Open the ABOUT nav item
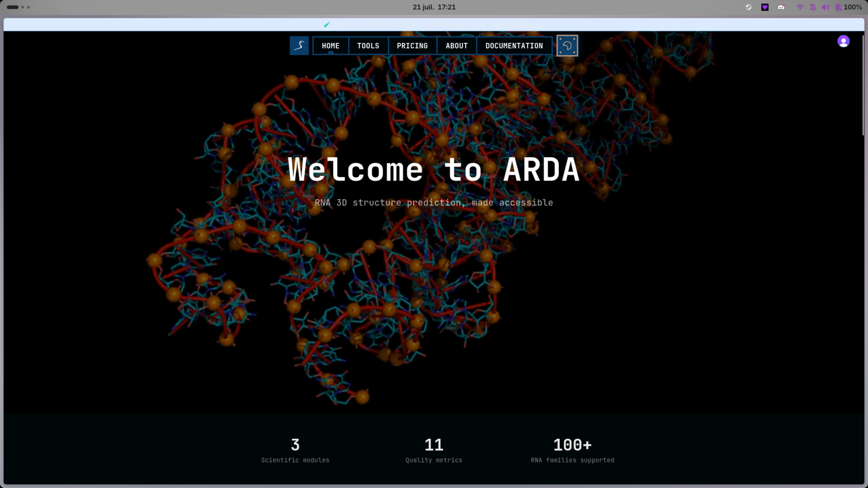Viewport: 868px width, 488px height. pyautogui.click(x=457, y=46)
